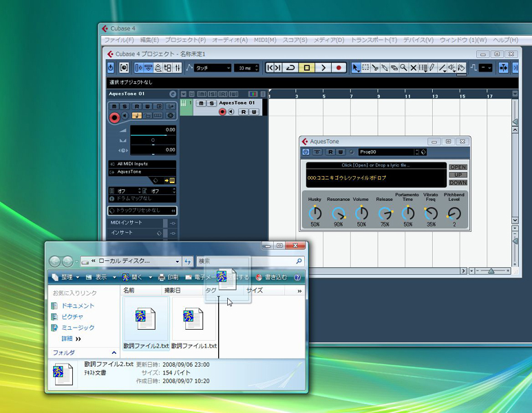Viewport: 532px width, 413px height.
Task: Solo the track in the Inspector
Action: tap(125, 107)
